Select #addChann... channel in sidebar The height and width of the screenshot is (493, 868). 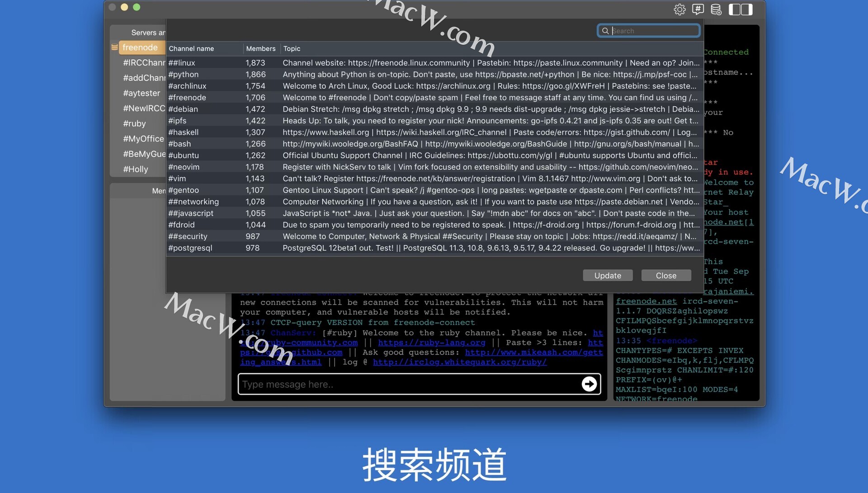(x=144, y=78)
